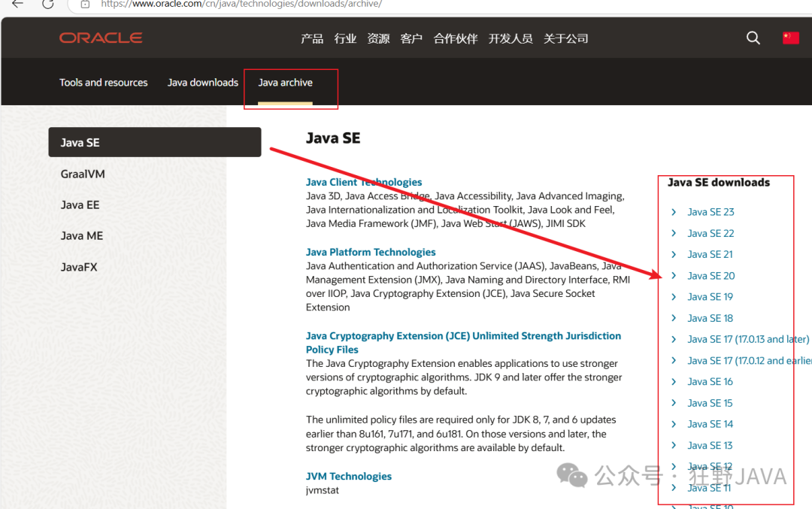
Task: Open the Java SE 16 download link
Action: click(710, 382)
